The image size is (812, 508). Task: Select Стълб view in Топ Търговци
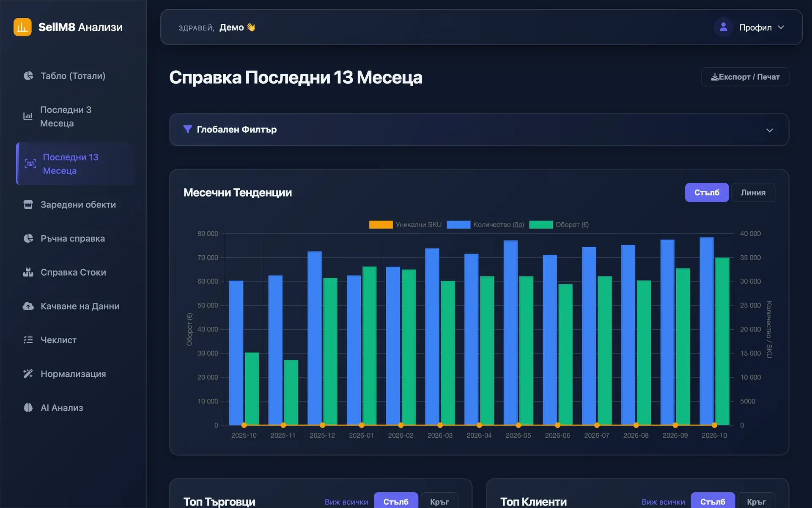[x=396, y=501]
